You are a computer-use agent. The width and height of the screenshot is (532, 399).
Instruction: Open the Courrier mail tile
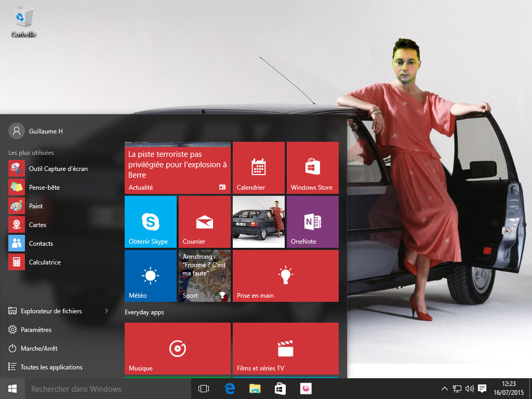(205, 222)
